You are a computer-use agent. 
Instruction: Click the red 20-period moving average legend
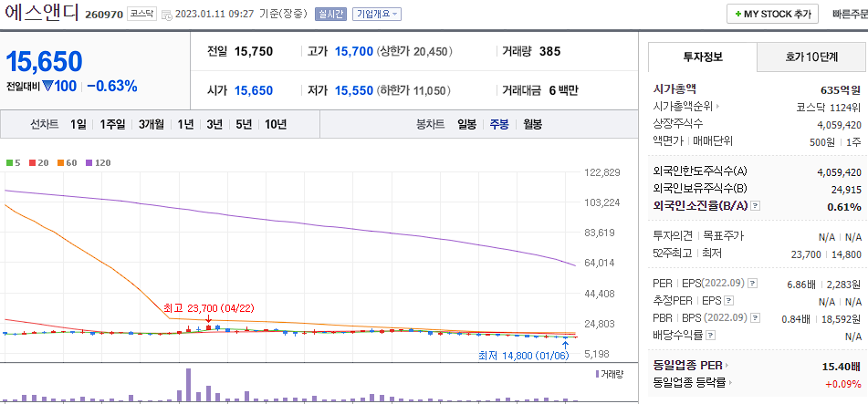pyautogui.click(x=37, y=162)
